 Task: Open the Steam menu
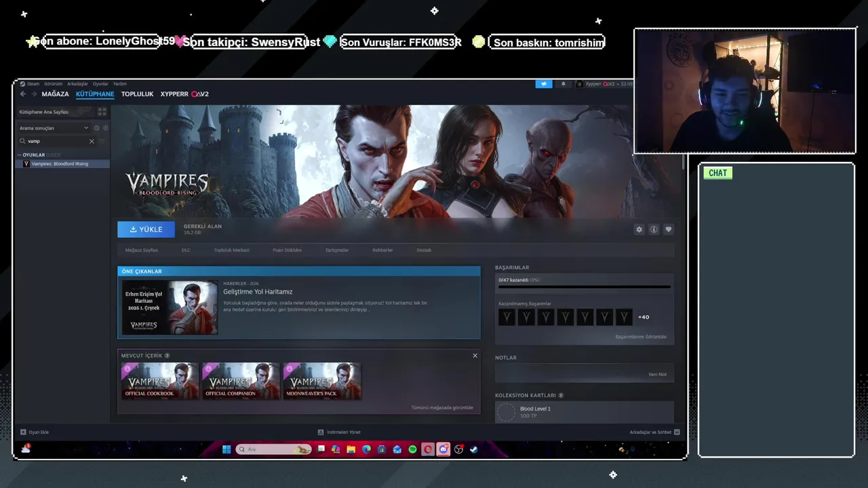(x=30, y=84)
